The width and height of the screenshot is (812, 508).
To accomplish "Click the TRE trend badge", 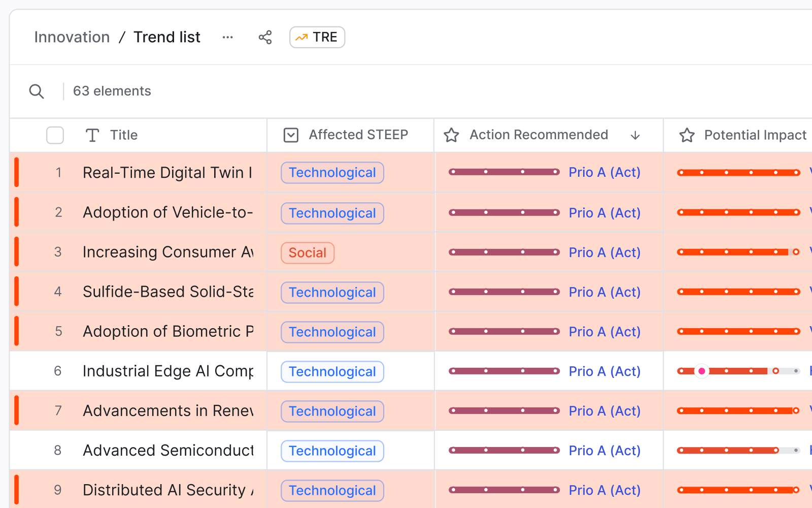I will [317, 37].
